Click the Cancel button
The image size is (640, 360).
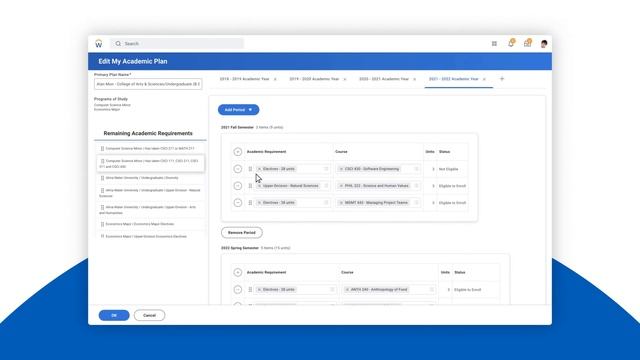149,315
